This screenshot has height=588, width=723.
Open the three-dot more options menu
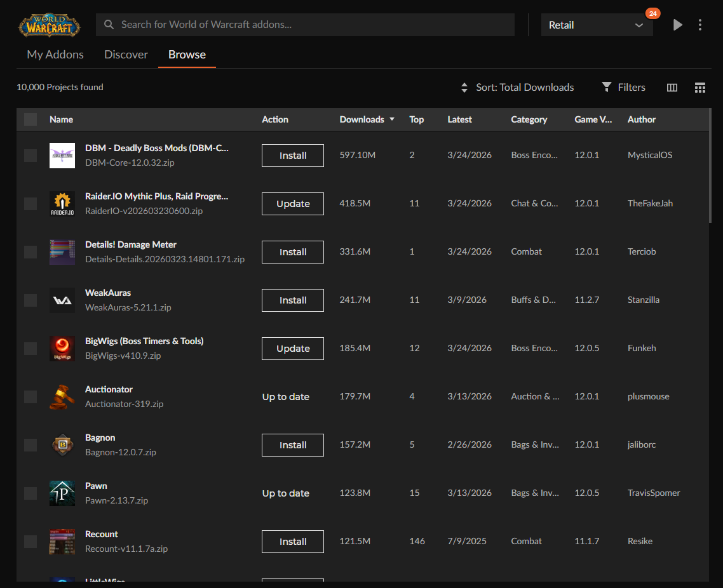[700, 25]
